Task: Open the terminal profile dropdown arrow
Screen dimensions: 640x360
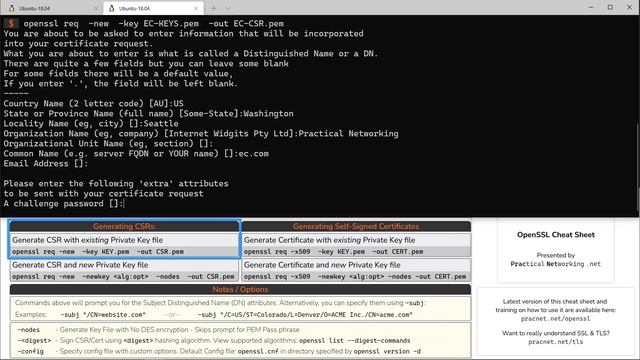Action: [x=228, y=8]
